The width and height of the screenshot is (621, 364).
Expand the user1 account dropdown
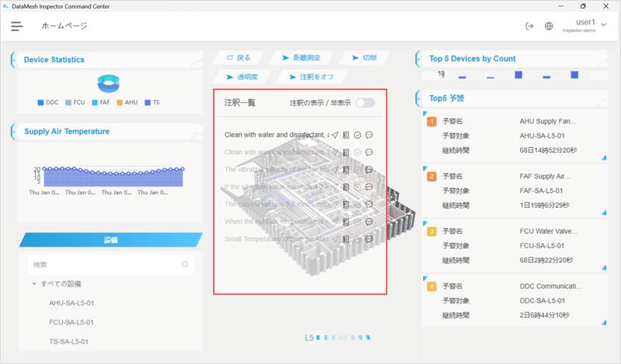[x=604, y=25]
